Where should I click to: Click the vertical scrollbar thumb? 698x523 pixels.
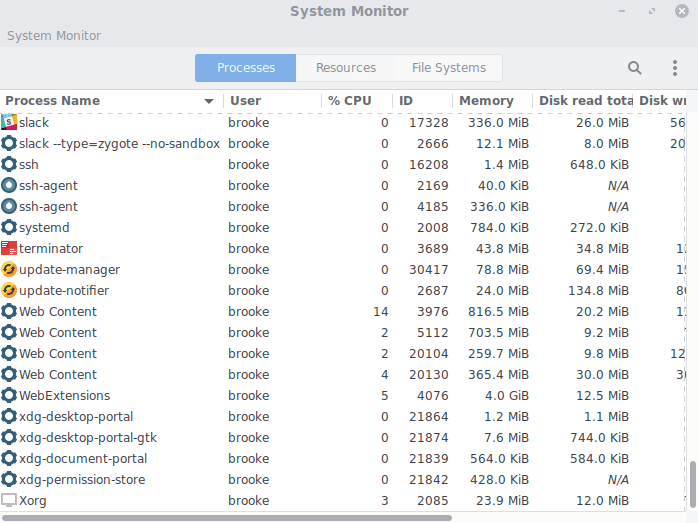pyautogui.click(x=692, y=484)
